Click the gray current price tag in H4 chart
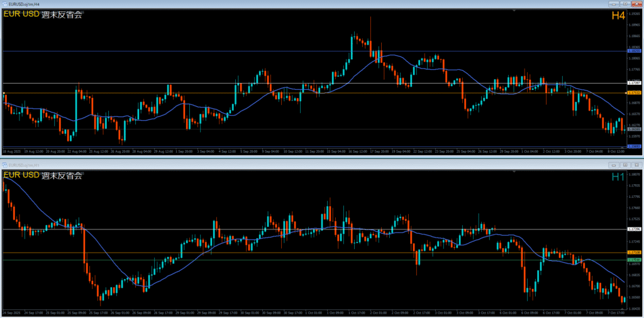644x318 pixels. [634, 129]
